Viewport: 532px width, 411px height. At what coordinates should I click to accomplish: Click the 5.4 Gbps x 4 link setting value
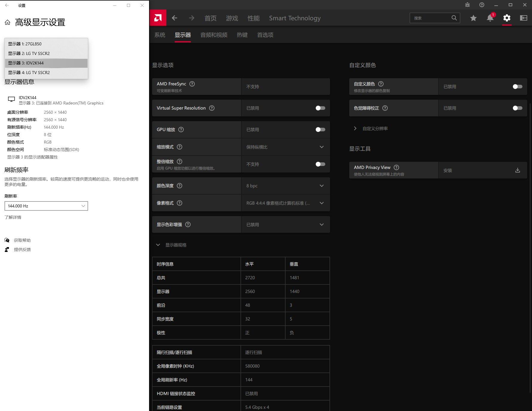(257, 407)
